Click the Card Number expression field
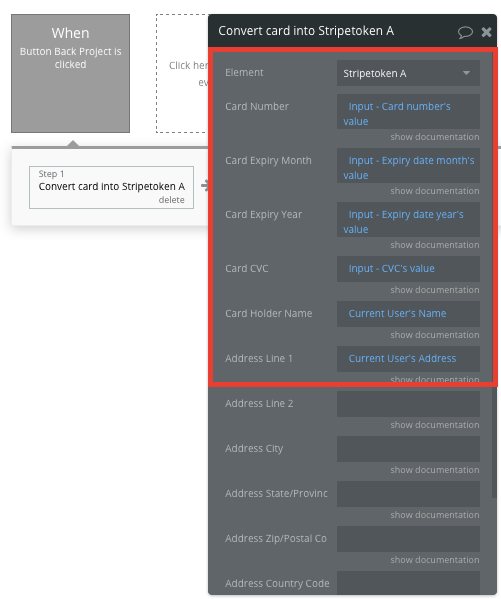Image resolution: width=501 pixels, height=599 pixels. 408,112
